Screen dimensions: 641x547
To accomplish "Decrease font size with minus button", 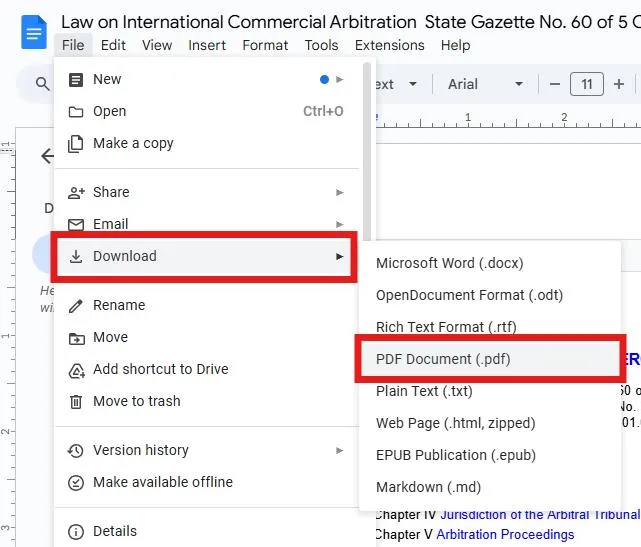I will click(x=555, y=85).
